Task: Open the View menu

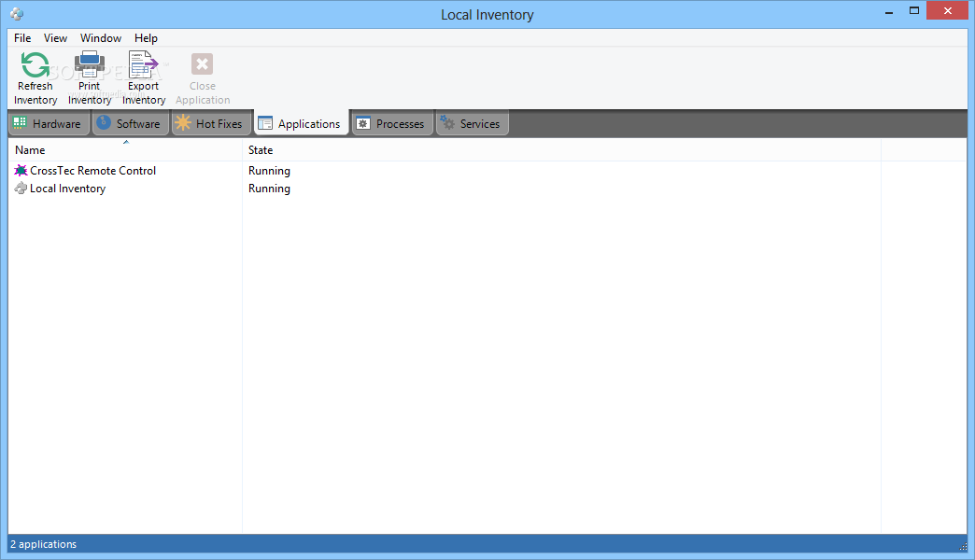Action: (55, 38)
